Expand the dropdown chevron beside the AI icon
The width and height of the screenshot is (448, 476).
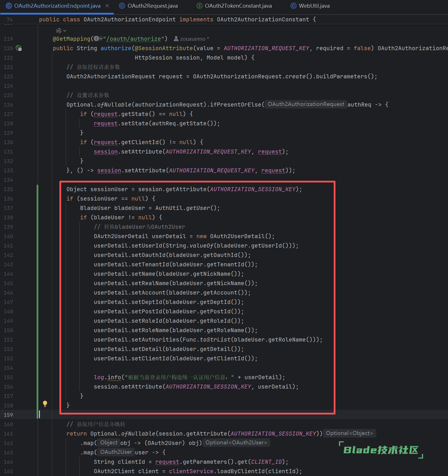coord(65,31)
